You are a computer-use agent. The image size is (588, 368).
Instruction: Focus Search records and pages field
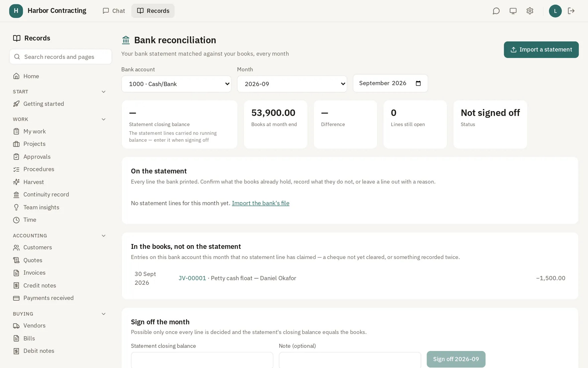pyautogui.click(x=60, y=57)
